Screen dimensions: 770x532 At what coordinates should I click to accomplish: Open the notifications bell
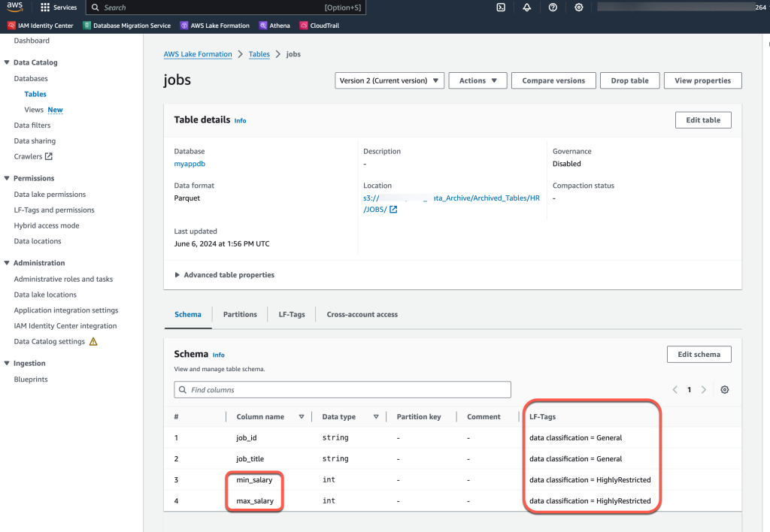click(x=526, y=8)
